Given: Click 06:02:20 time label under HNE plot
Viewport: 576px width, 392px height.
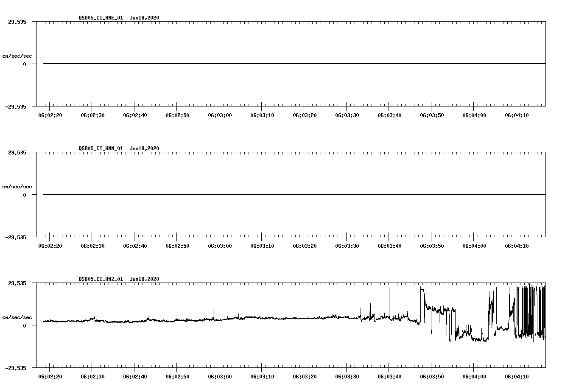Looking at the screenshot, I should (x=50, y=115).
